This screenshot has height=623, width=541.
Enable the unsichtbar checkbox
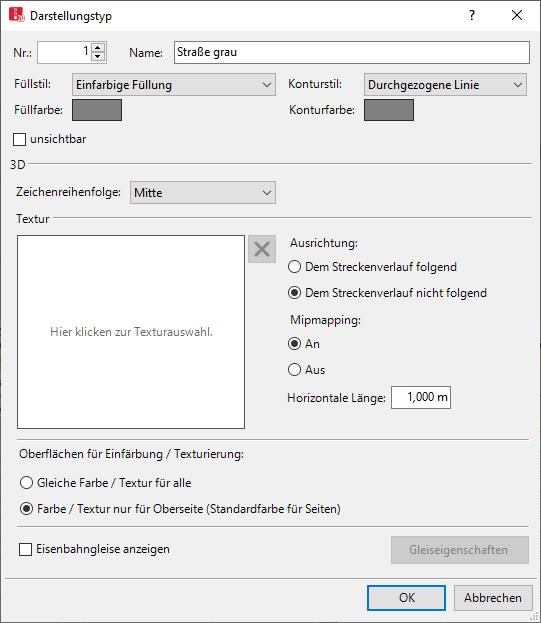[19, 139]
